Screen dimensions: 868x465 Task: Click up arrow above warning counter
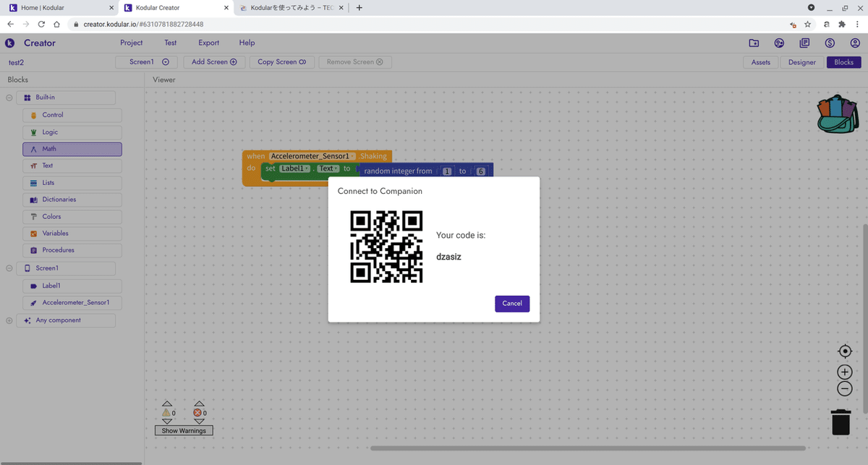click(x=167, y=404)
